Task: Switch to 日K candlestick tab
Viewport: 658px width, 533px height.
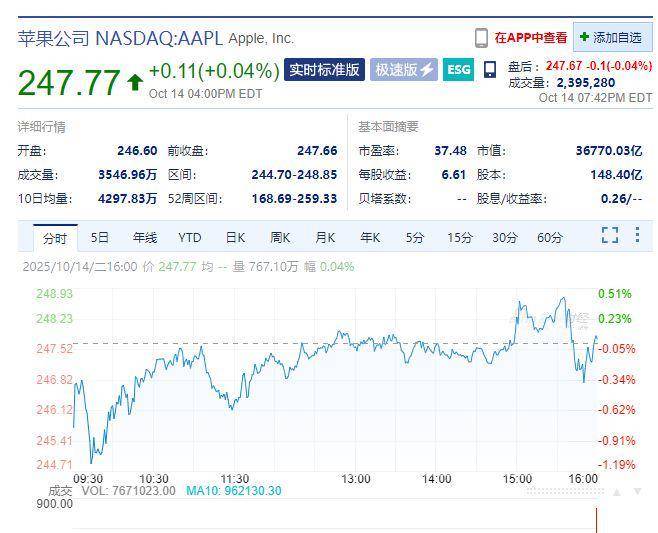Action: pos(235,237)
